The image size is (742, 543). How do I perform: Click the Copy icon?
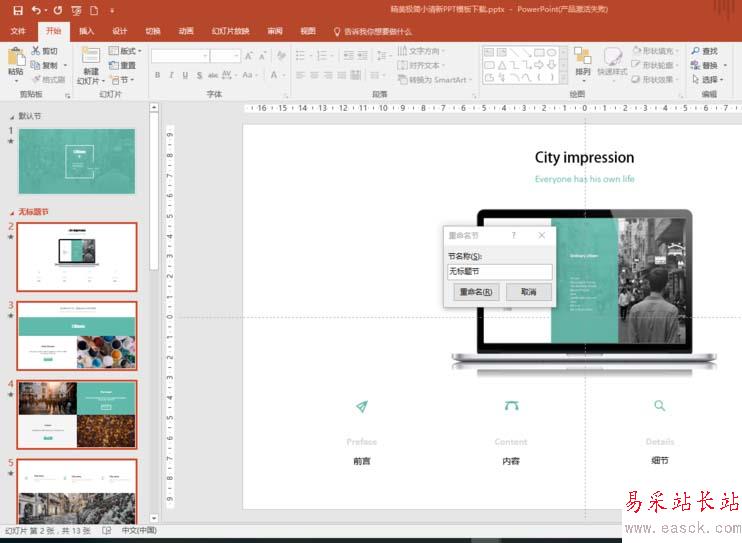click(35, 65)
